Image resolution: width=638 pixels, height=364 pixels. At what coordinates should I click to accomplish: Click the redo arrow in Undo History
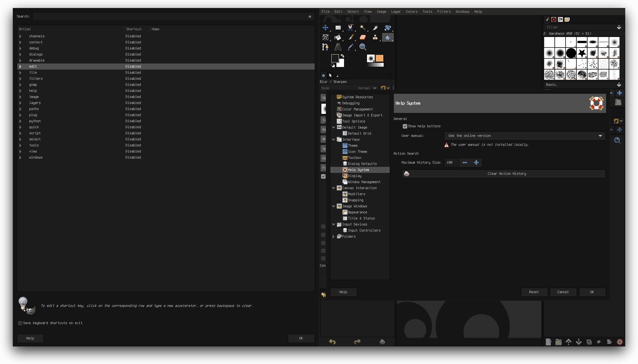click(357, 342)
